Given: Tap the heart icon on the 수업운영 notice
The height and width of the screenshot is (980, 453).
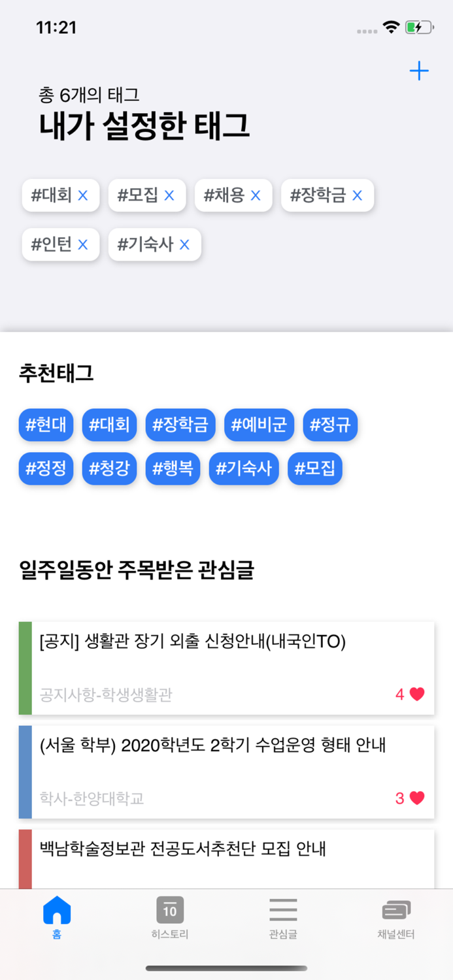Looking at the screenshot, I should 418,798.
